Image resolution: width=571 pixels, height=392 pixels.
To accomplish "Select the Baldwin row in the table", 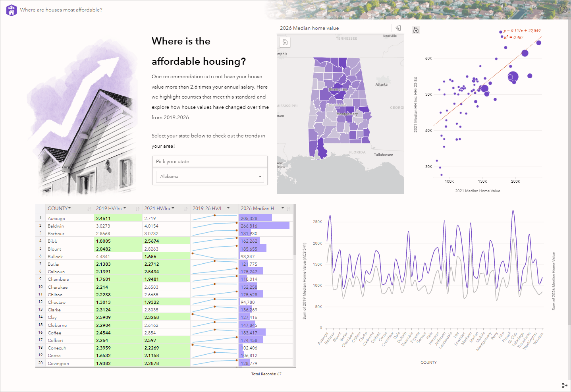I will 79,226.
